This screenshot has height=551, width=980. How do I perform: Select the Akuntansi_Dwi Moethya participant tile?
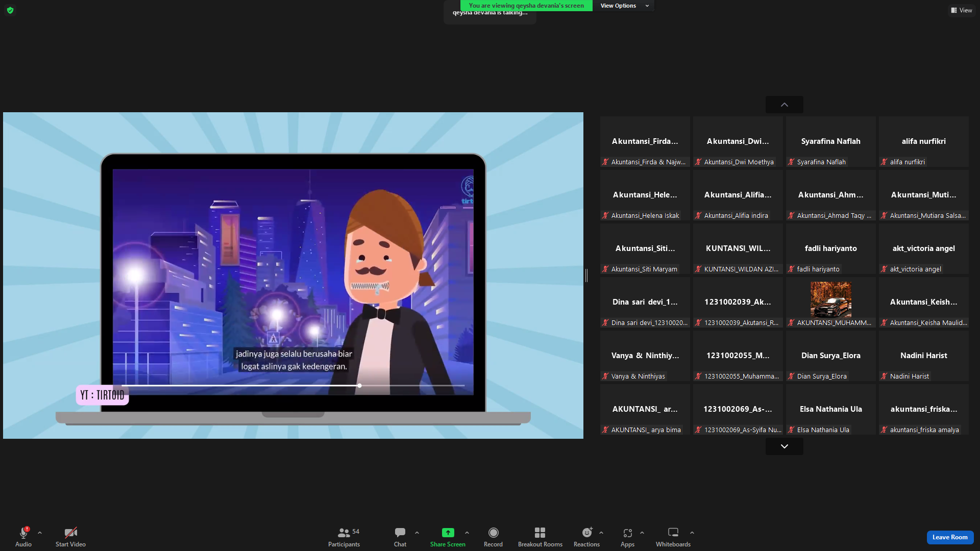click(x=738, y=141)
